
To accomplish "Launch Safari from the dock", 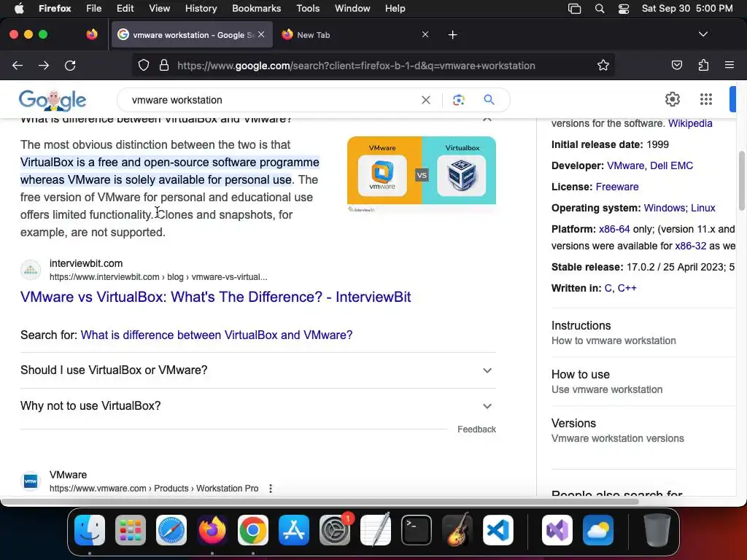I will [171, 530].
